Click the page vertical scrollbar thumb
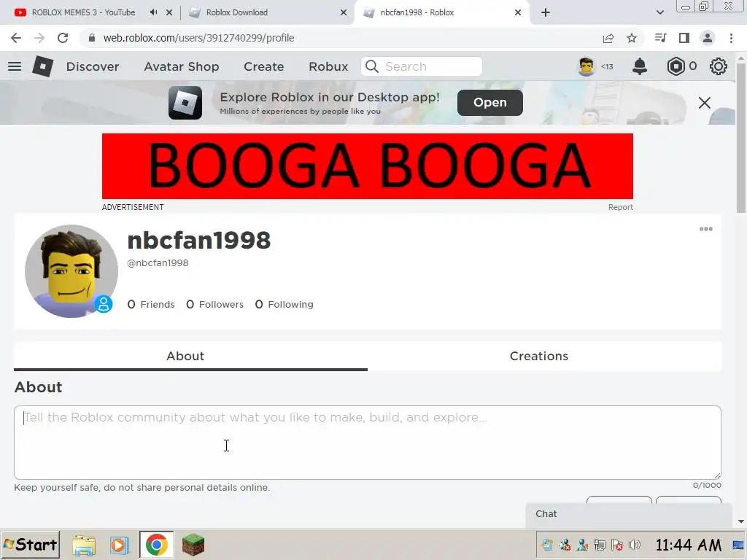747x560 pixels. point(741,137)
